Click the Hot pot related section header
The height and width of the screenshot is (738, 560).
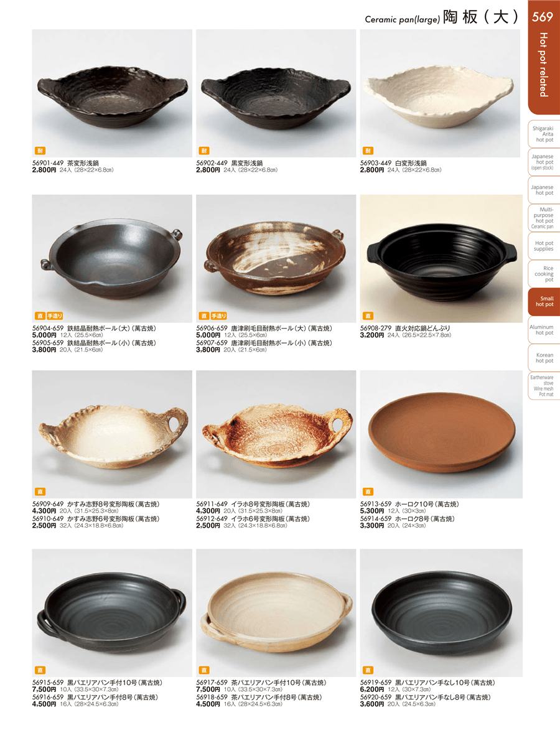[x=544, y=65]
